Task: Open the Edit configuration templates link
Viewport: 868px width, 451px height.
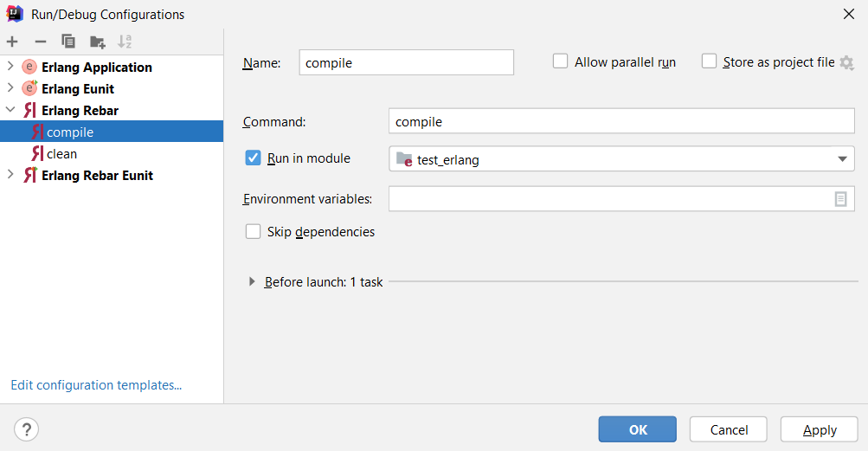Action: point(96,385)
